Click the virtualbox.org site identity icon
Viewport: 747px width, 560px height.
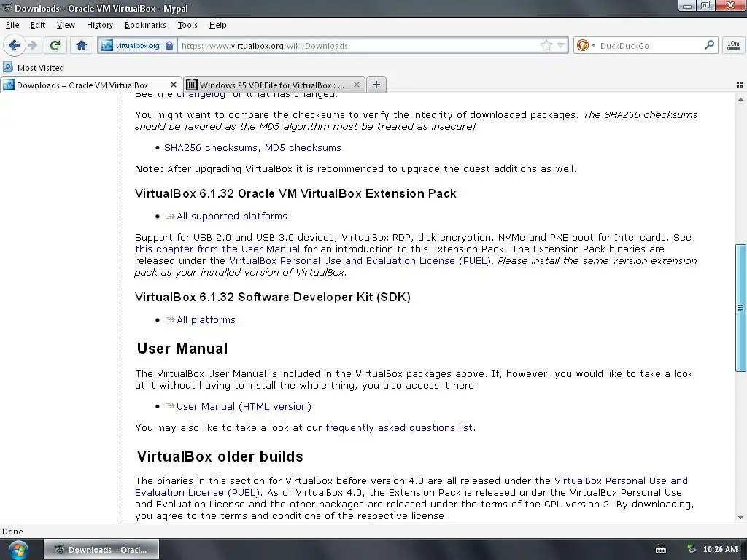coord(107,46)
